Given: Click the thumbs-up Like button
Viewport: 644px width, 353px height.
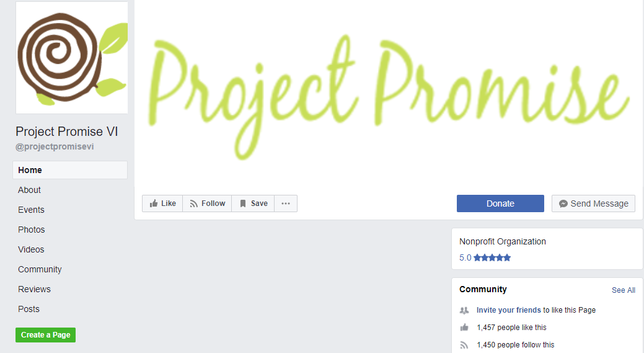Looking at the screenshot, I should tap(162, 203).
